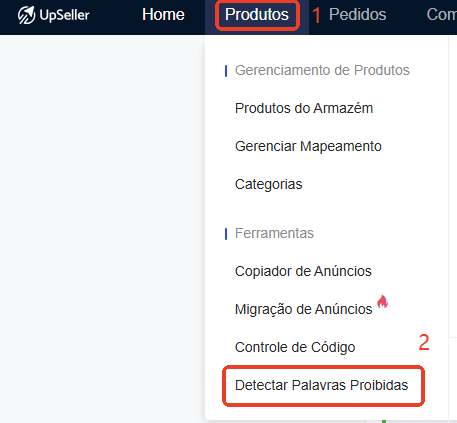Select the partially visible Com menu item
457x423 pixels.
point(442,15)
